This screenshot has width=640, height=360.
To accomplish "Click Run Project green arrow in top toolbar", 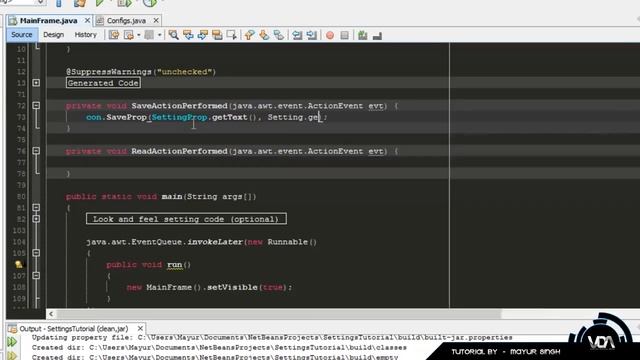I will pyautogui.click(x=100, y=3).
